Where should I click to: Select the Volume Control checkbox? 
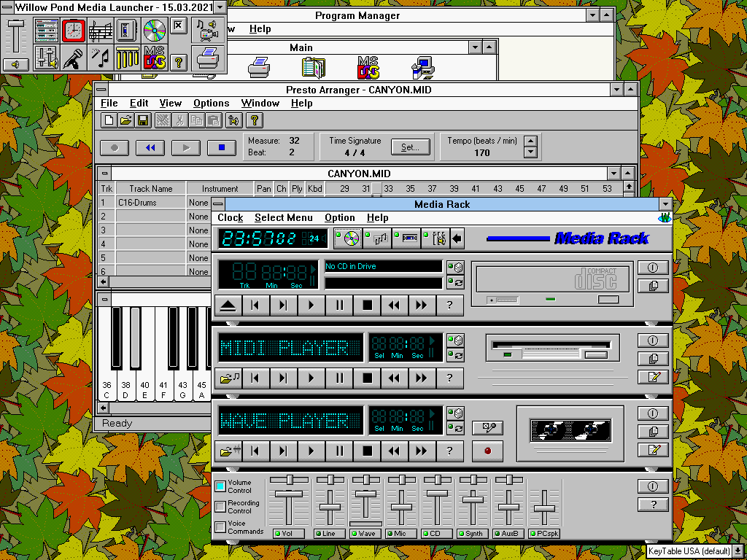[220, 486]
